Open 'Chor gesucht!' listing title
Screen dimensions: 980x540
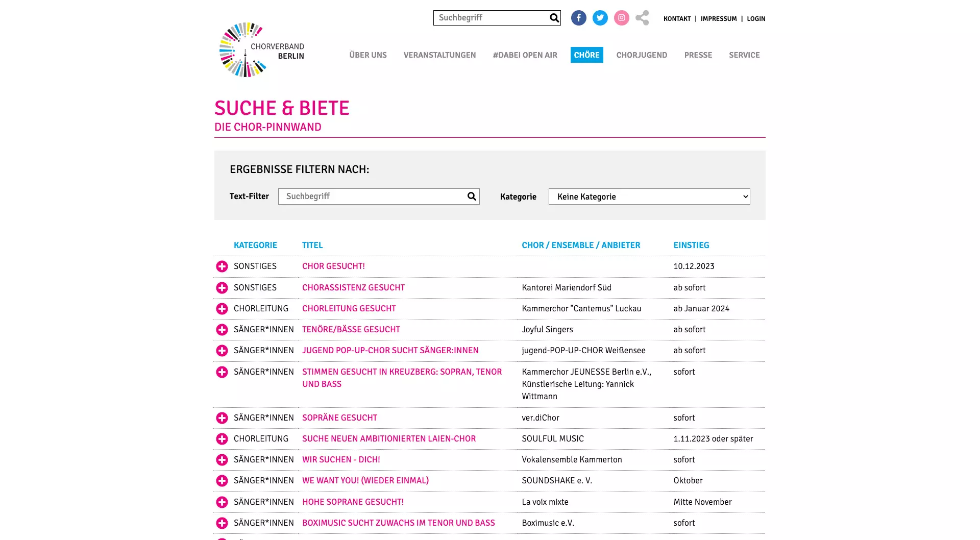coord(333,266)
